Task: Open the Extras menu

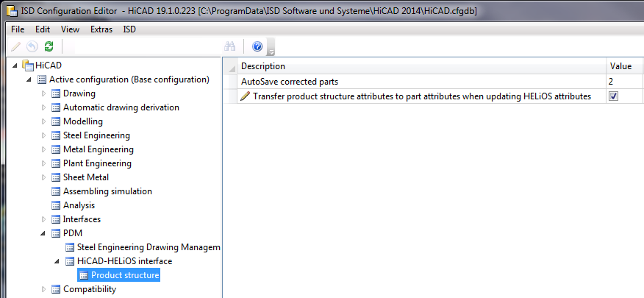Action: (101, 29)
